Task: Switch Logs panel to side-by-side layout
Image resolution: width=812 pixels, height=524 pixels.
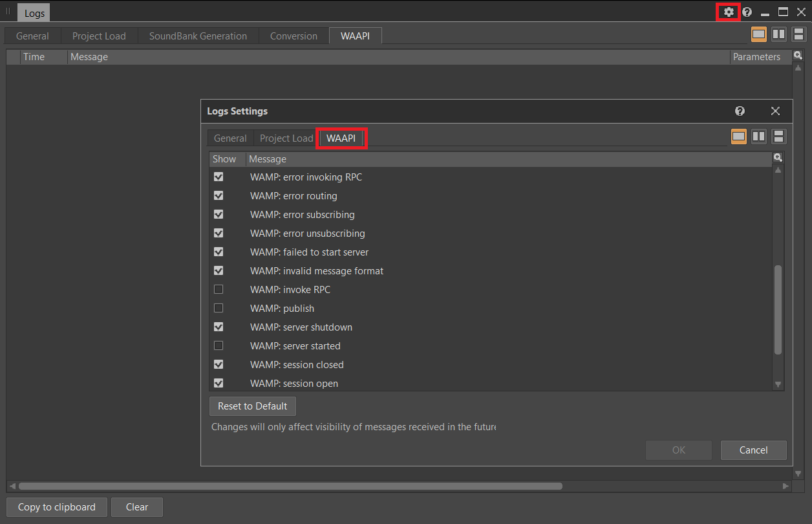Action: [x=779, y=34]
